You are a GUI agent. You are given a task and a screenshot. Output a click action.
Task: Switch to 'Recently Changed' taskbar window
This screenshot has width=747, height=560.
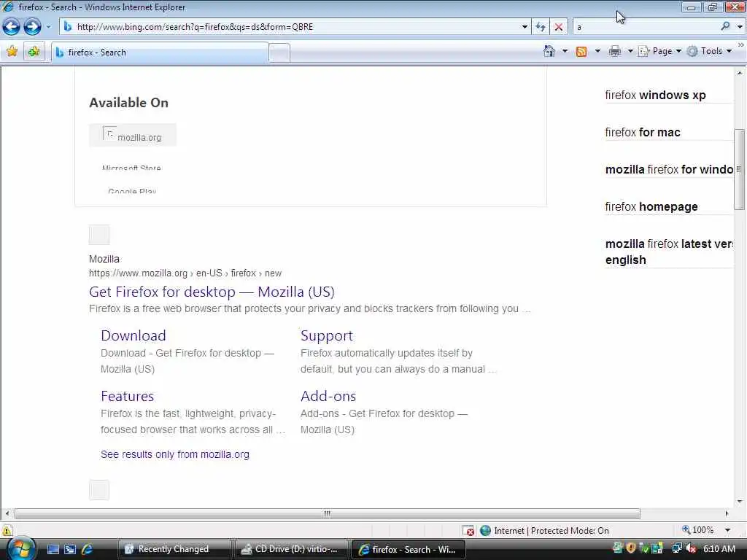[174, 549]
